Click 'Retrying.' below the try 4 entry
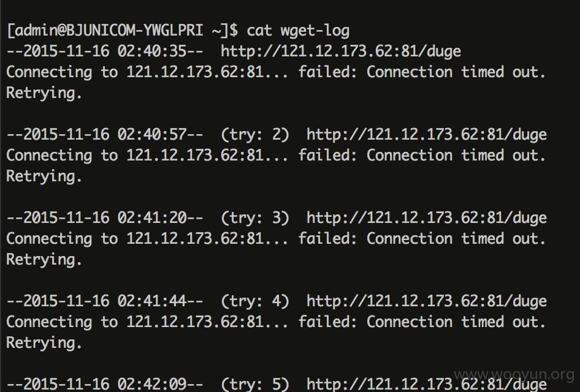Screen dimensions: 580x392 [44, 343]
